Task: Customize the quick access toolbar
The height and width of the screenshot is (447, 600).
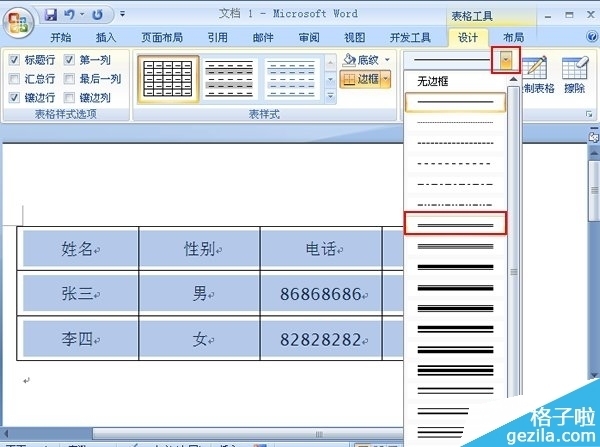Action: 122,14
